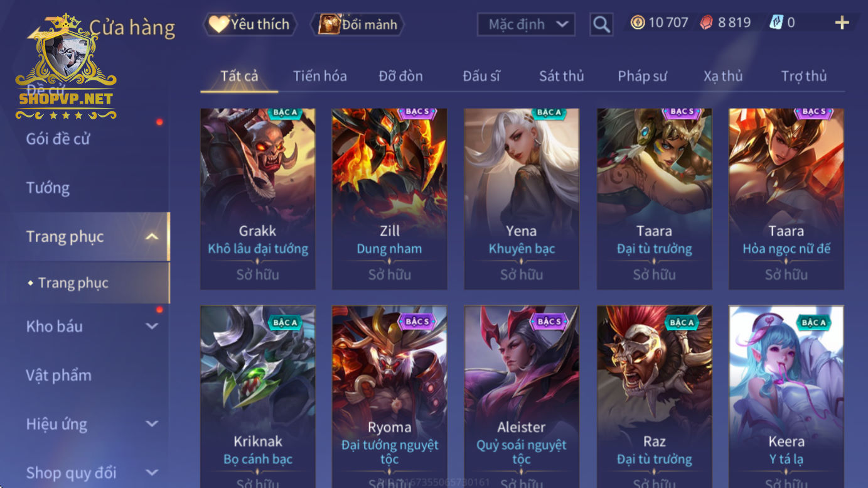Tap the plus icon to add currency
The height and width of the screenshot is (488, 868).
point(842,23)
